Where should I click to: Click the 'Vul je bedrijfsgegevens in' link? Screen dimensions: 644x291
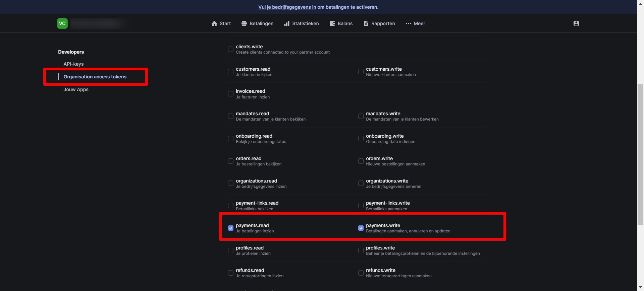coord(287,7)
